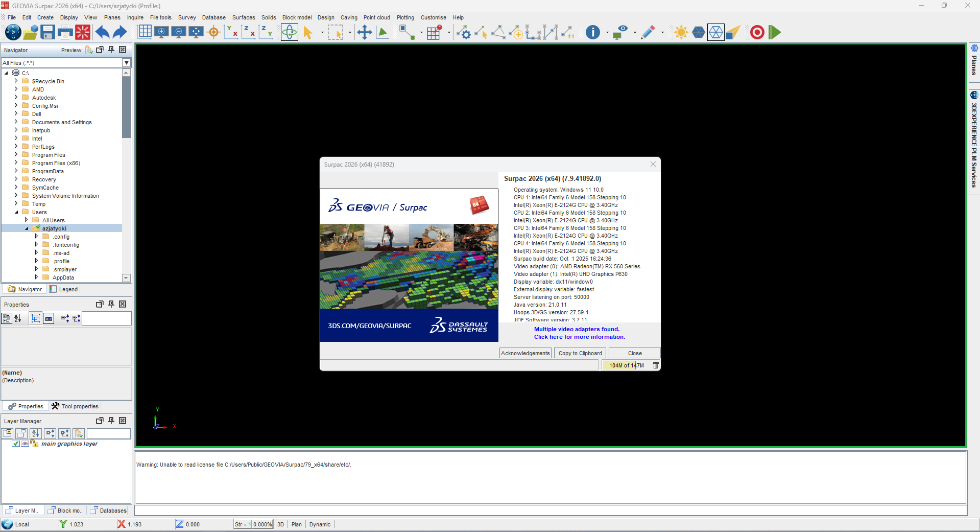Click the red reset graphics asterisk icon

(x=83, y=32)
